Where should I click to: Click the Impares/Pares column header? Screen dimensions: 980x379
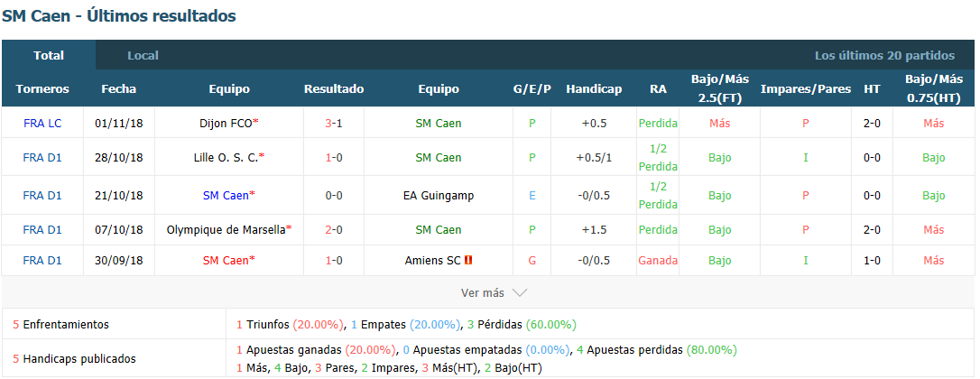[x=806, y=88]
